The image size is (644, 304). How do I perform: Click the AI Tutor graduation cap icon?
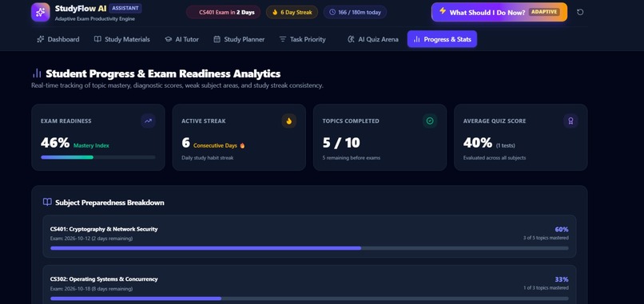168,39
